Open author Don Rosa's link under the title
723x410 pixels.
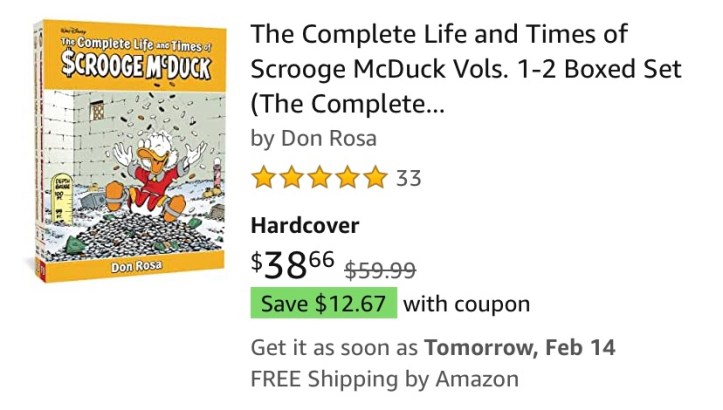(327, 138)
